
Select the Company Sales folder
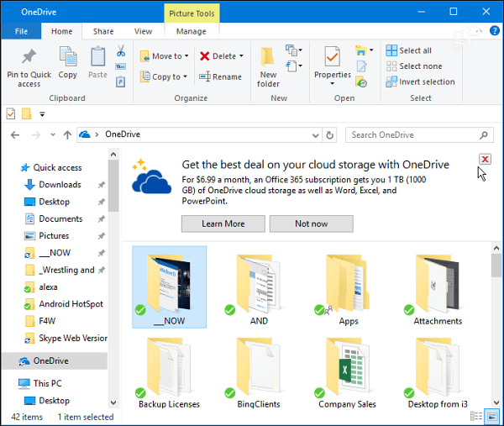click(348, 373)
